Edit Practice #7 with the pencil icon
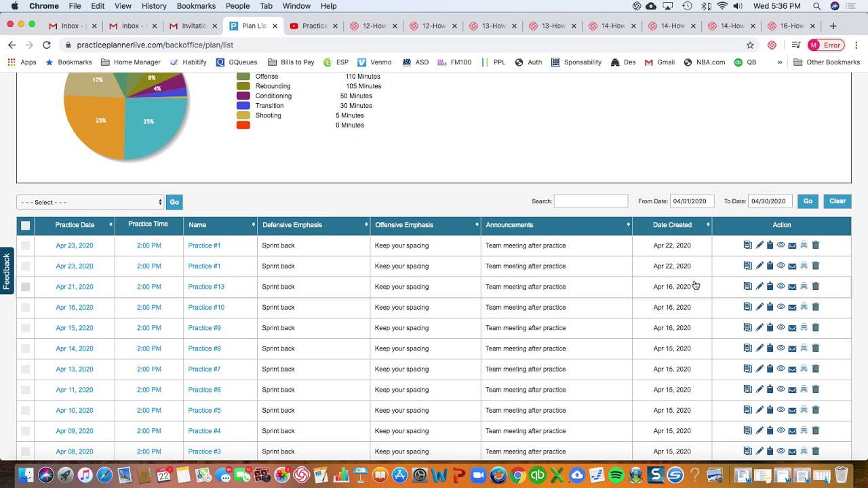 (759, 369)
